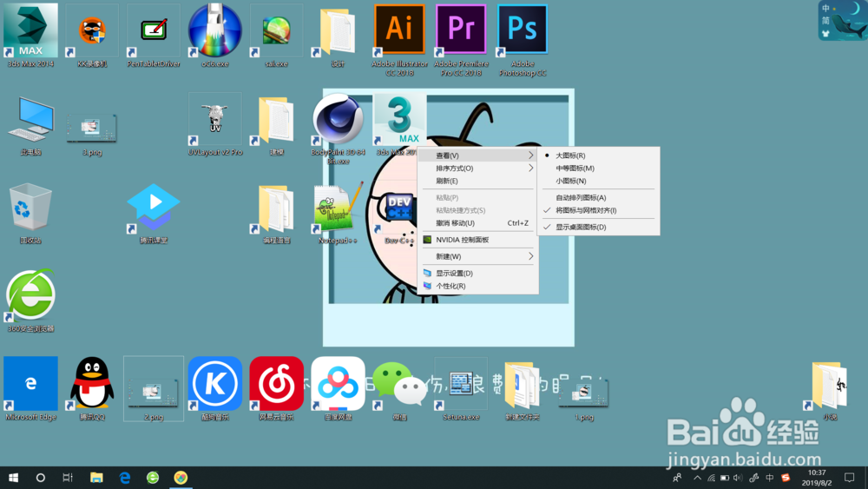This screenshot has width=868, height=489.
Task: Show hidden system tray icons
Action: point(697,478)
